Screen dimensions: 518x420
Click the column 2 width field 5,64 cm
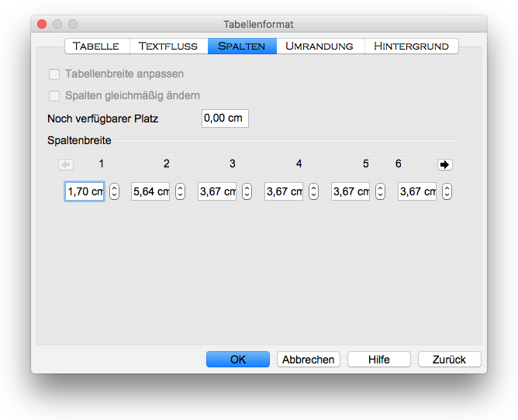[x=150, y=191]
